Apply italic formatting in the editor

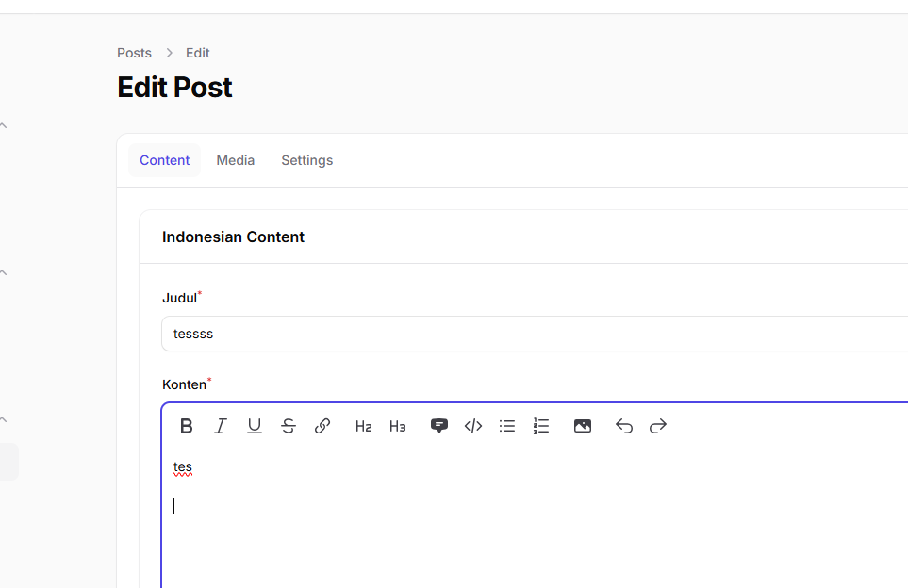pos(221,426)
